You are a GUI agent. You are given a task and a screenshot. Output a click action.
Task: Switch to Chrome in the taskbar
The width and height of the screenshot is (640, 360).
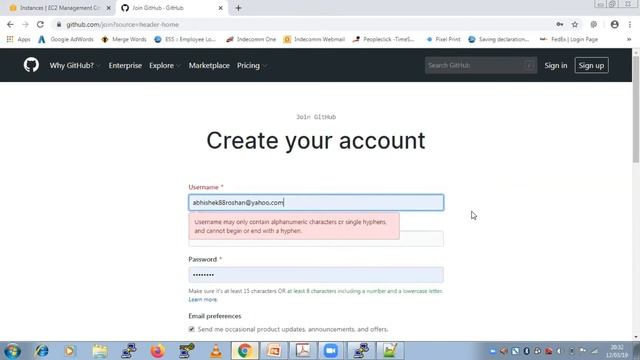[244, 351]
